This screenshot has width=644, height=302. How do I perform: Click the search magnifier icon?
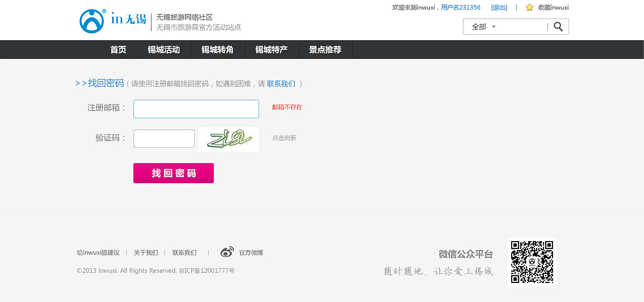coord(558,26)
